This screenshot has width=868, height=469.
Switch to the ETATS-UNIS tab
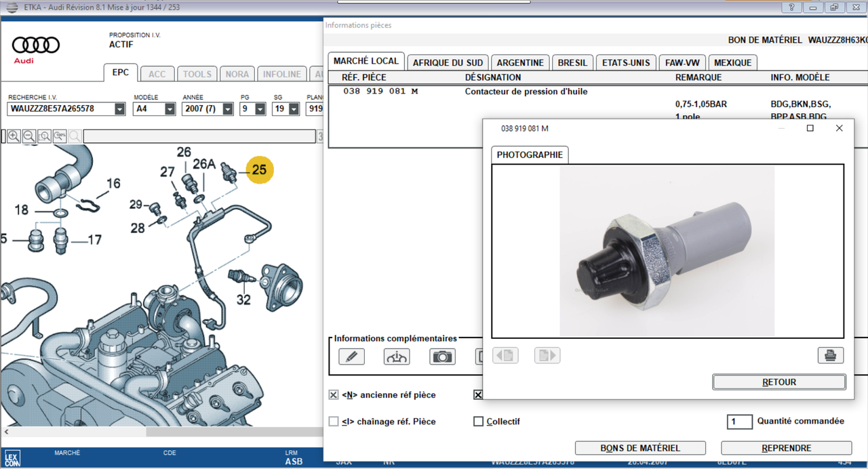pos(627,62)
